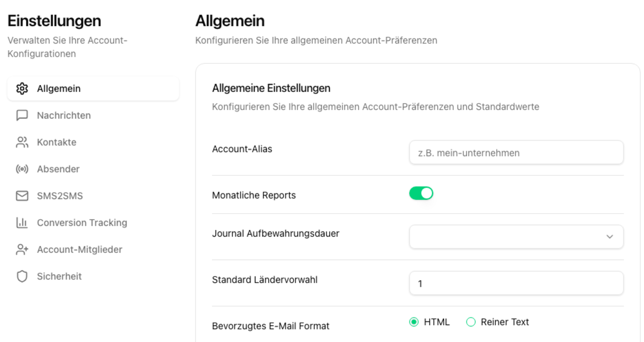This screenshot has height=342, width=644.
Task: Click the gear icon beside Allgemein
Action: [x=22, y=89]
